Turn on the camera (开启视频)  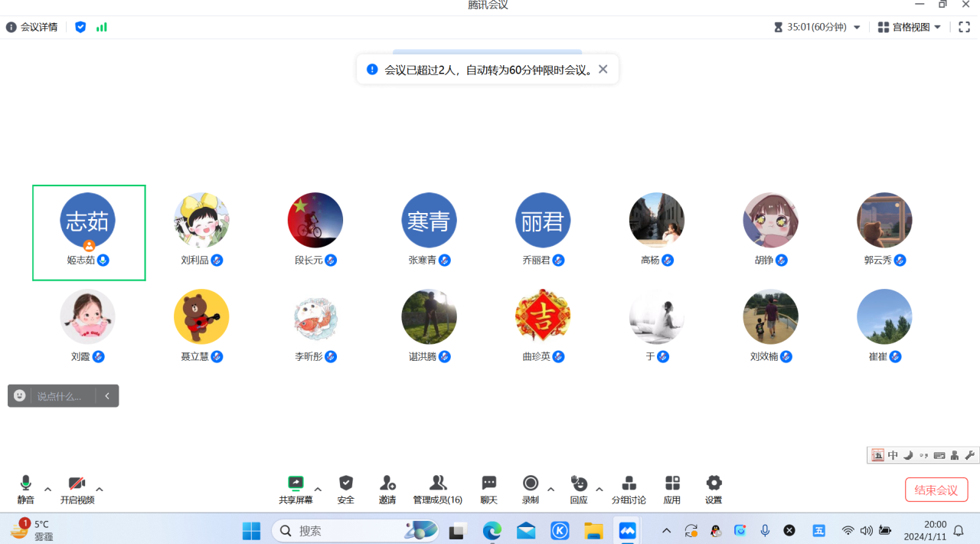pos(77,489)
